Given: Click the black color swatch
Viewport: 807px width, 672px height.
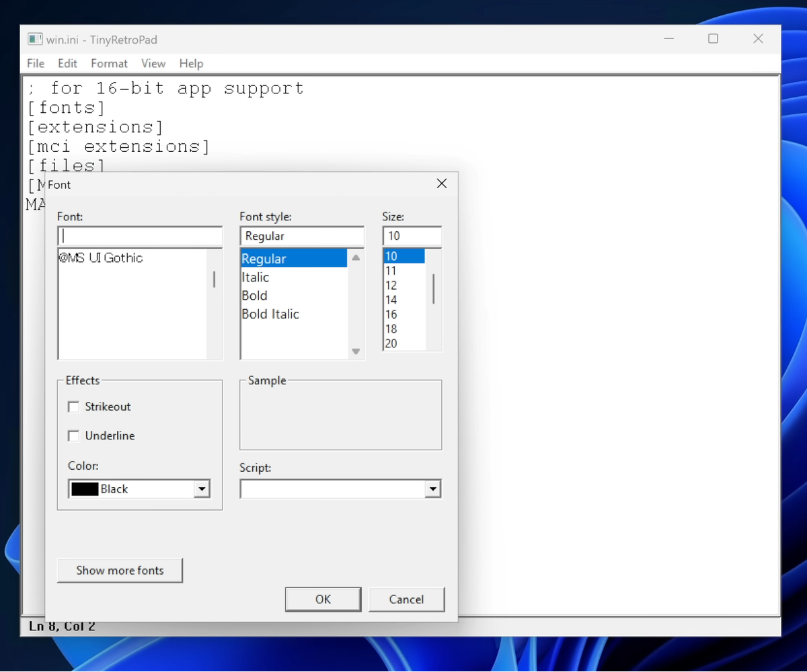Looking at the screenshot, I should (x=85, y=489).
